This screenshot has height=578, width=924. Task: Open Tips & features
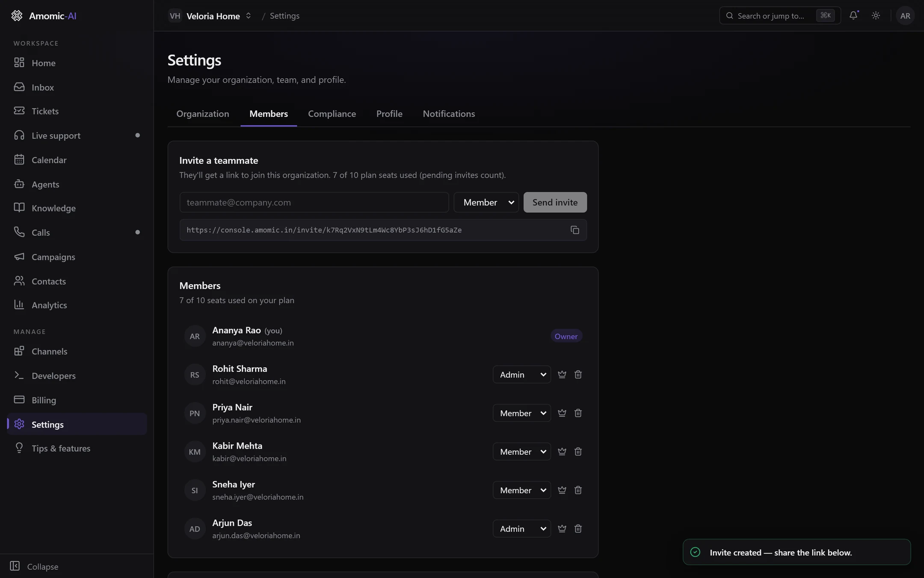[x=77, y=449]
